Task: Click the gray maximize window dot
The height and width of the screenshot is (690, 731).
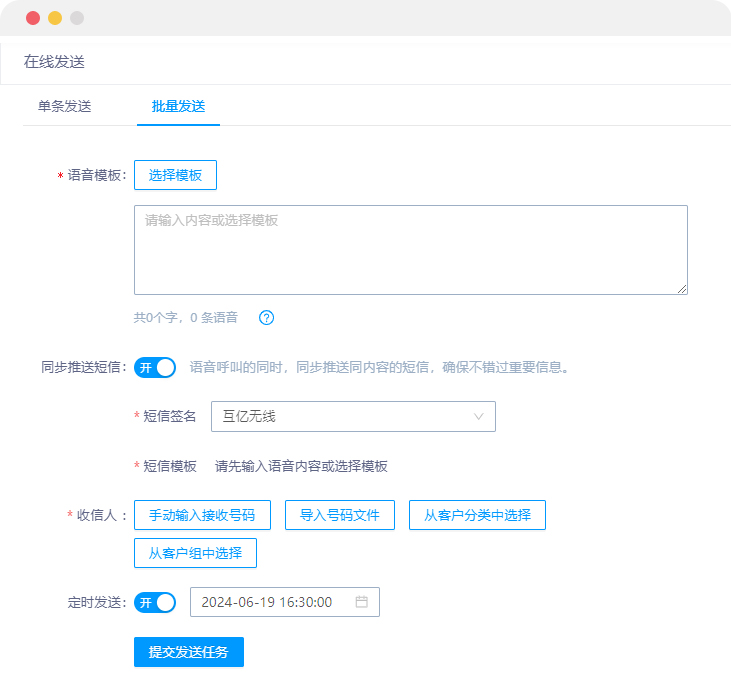Action: [x=77, y=18]
